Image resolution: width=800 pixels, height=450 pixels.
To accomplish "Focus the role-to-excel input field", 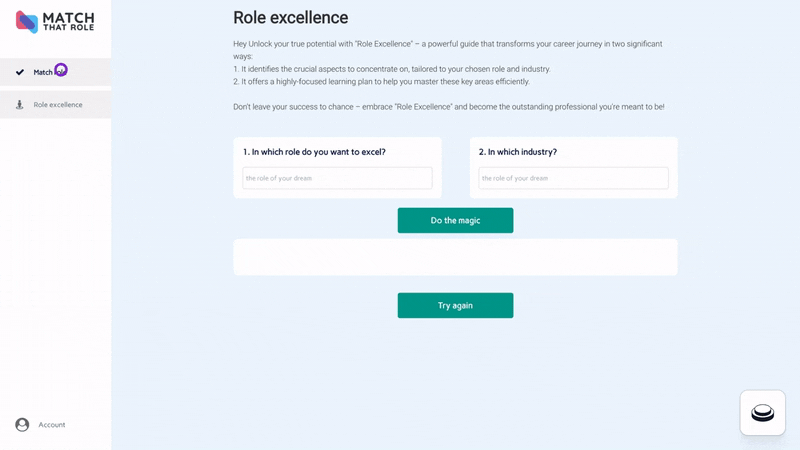I will pos(337,178).
